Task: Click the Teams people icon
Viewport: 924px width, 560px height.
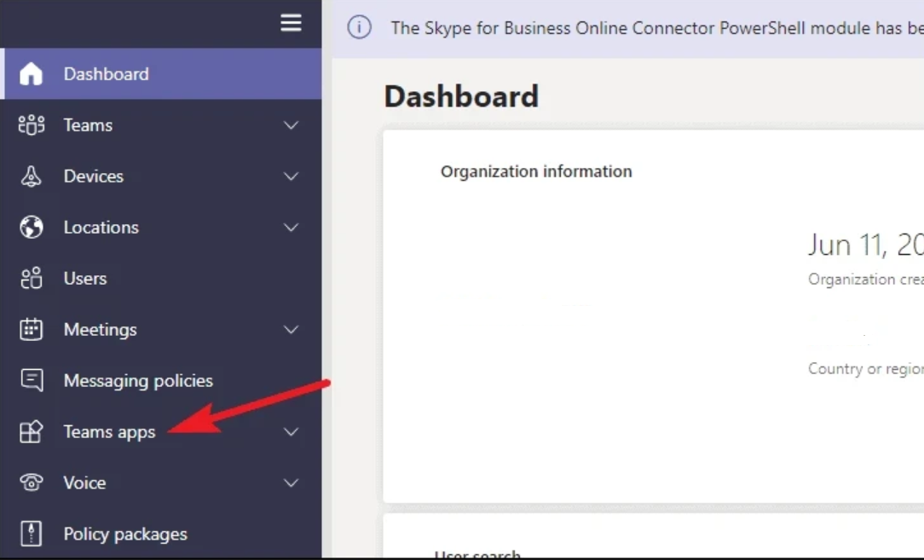Action: coord(32,125)
